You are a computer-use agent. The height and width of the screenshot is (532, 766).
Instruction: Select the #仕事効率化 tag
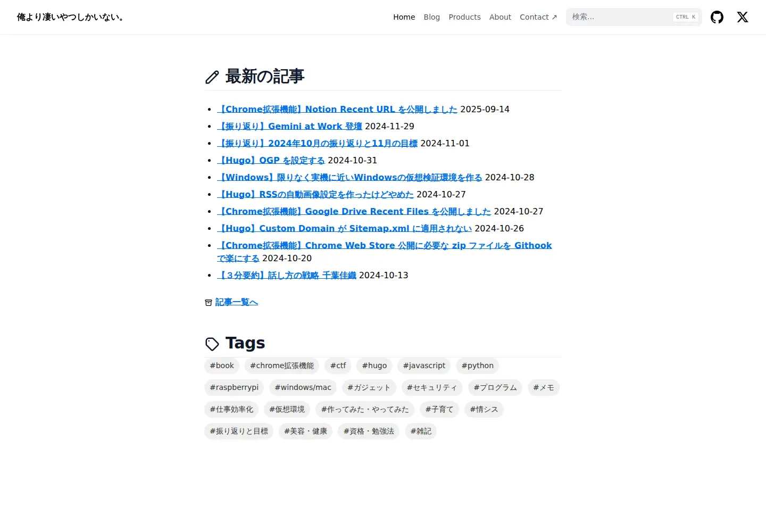coord(231,409)
